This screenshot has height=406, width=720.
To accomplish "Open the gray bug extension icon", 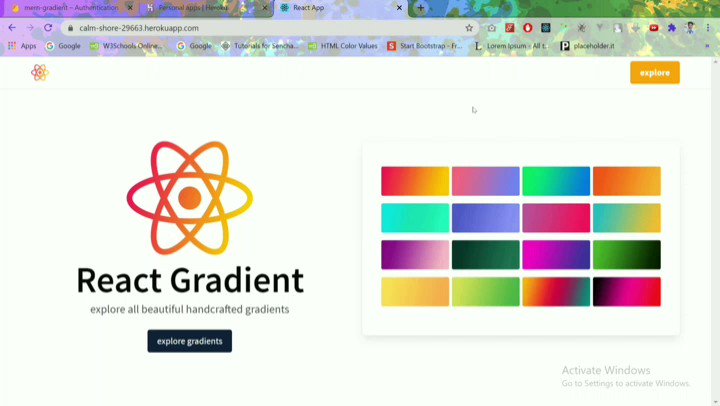I will point(581,28).
